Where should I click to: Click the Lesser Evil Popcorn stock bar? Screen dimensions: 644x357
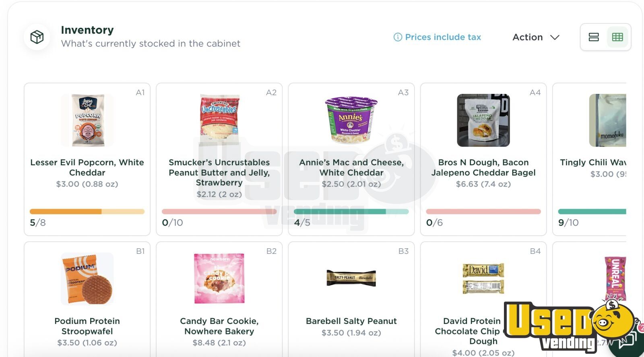tap(87, 212)
